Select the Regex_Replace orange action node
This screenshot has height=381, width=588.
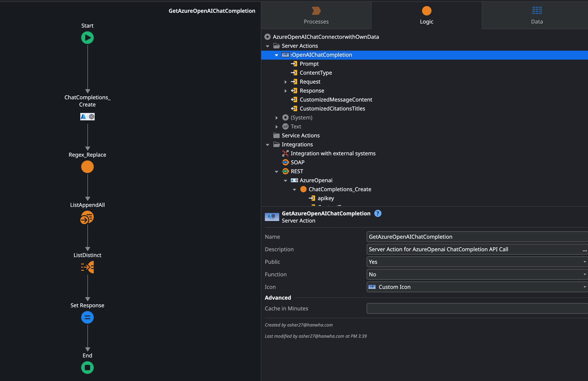87,167
